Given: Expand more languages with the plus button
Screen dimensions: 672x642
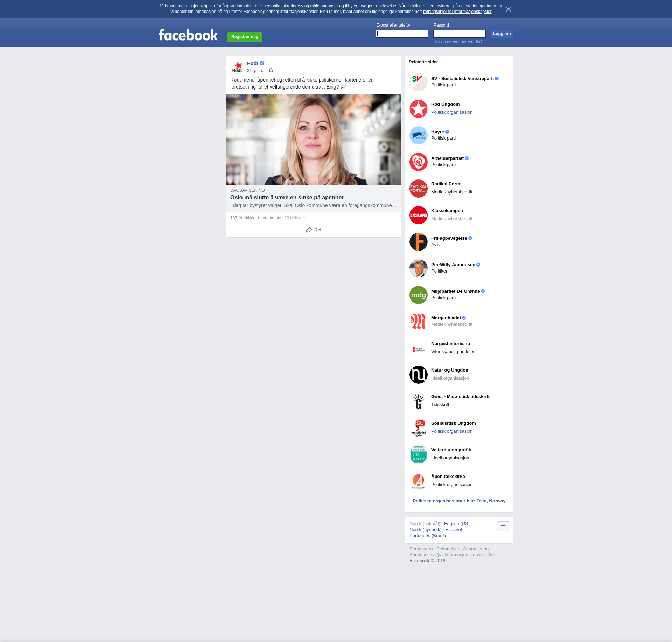Looking at the screenshot, I should pos(503,526).
